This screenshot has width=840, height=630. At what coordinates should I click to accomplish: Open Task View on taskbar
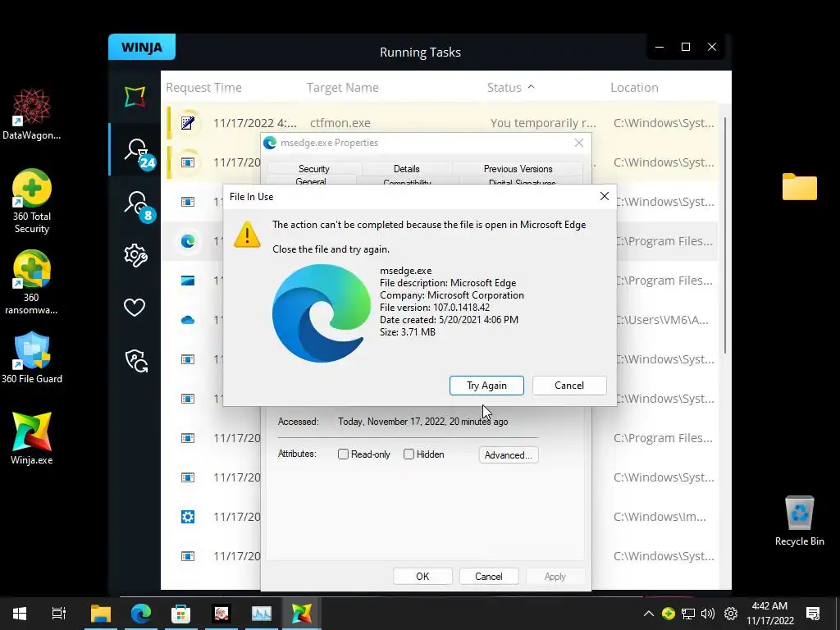pos(59,614)
